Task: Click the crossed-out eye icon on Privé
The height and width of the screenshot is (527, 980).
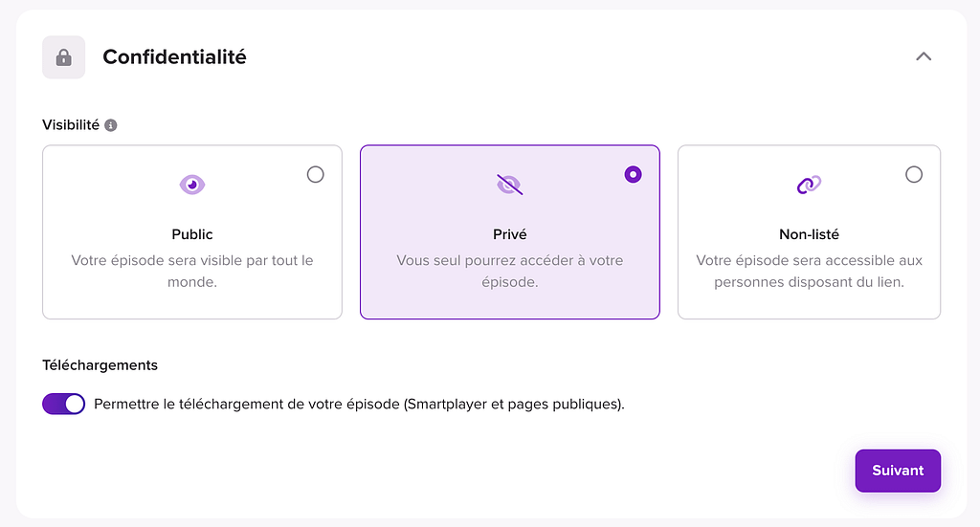Action: point(509,185)
